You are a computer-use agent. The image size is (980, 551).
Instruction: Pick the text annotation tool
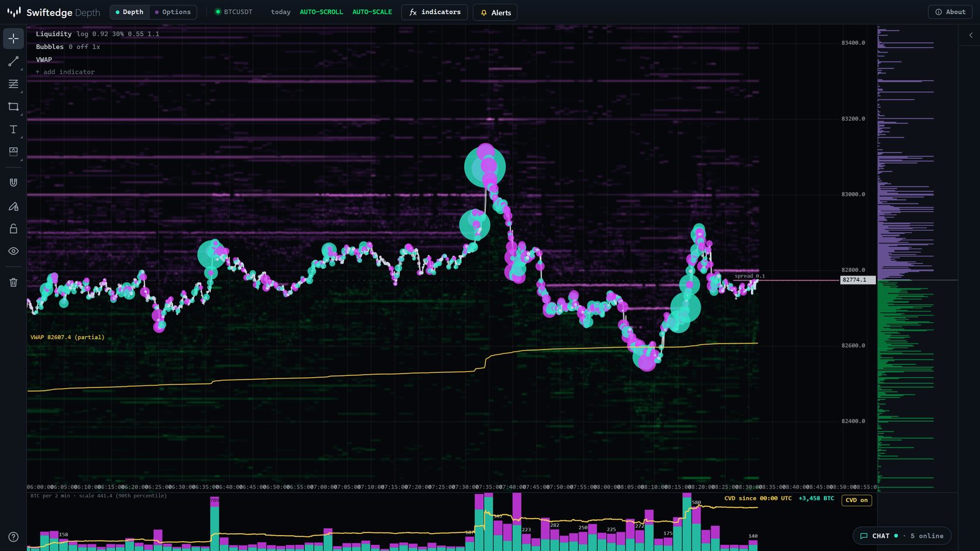pyautogui.click(x=13, y=129)
